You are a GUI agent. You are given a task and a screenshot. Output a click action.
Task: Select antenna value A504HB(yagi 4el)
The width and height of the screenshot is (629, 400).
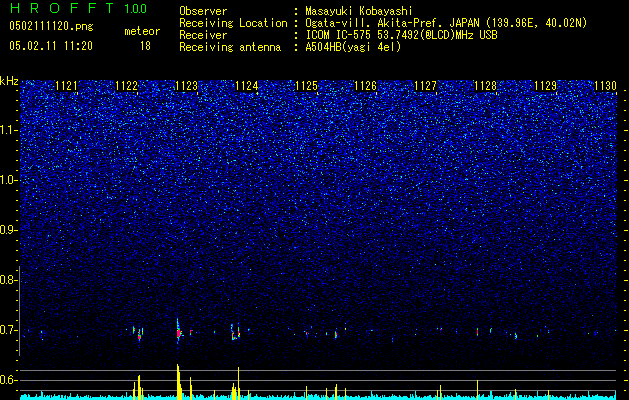(x=353, y=47)
